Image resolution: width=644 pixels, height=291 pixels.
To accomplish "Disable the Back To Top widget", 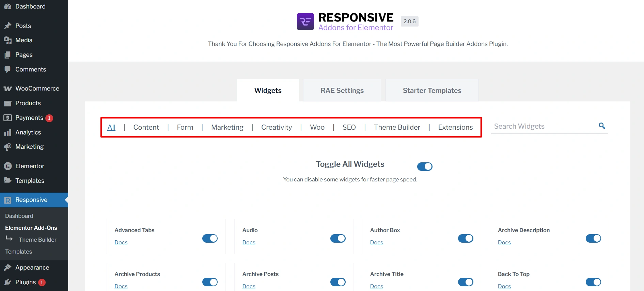I will 593,282.
